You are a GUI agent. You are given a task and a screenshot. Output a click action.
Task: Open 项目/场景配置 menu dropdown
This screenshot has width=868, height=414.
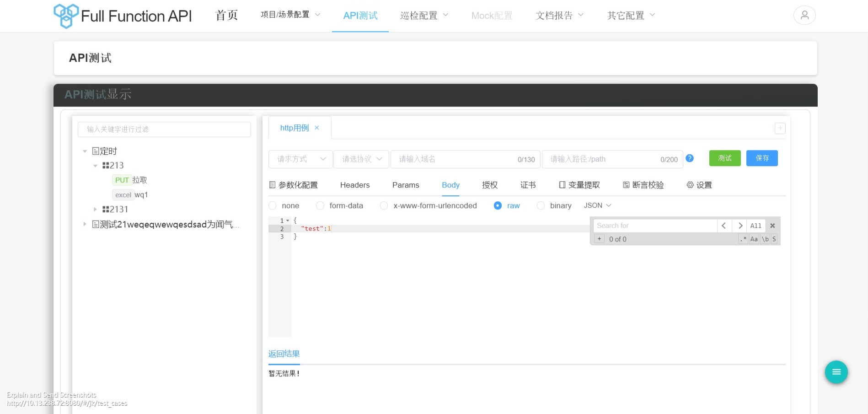point(290,15)
